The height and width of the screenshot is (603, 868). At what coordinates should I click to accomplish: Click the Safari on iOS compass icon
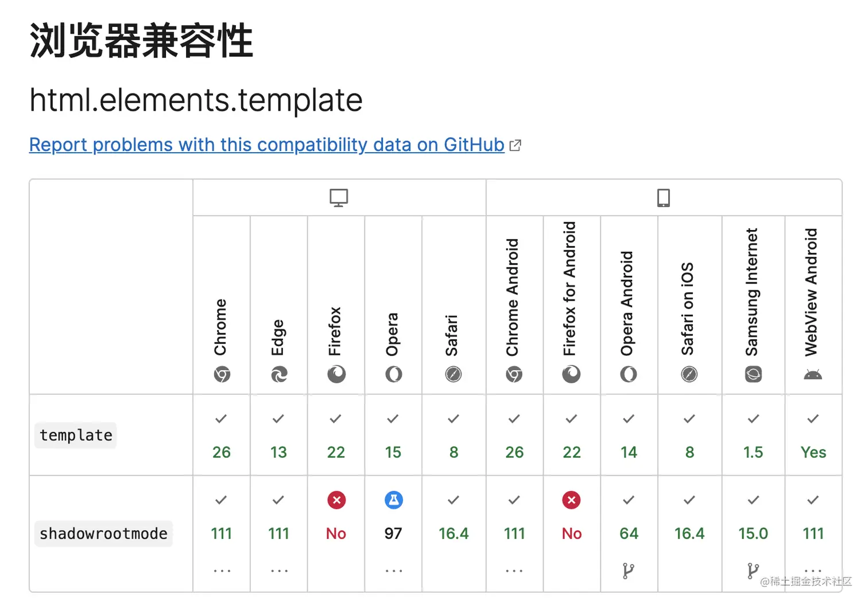(x=689, y=375)
